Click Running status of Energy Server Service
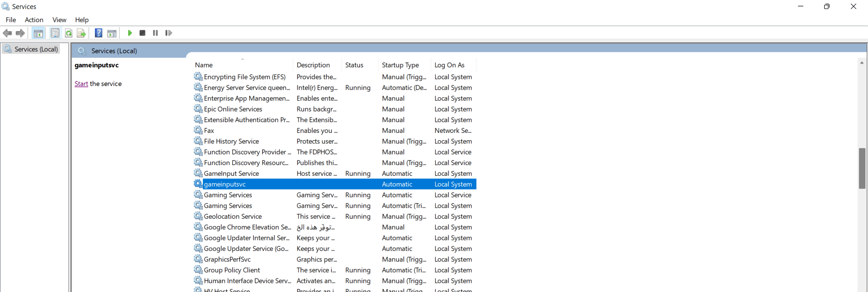The width and height of the screenshot is (868, 292). [x=358, y=88]
